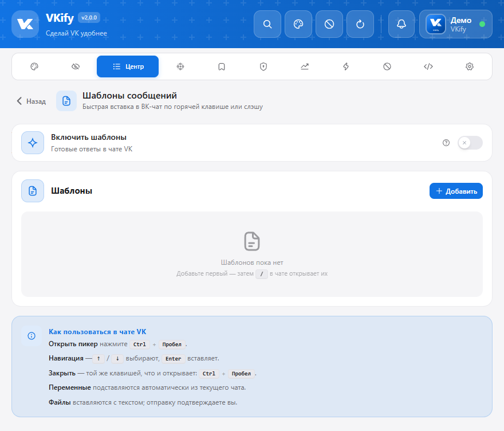Go back with the Назад link

[x=31, y=101]
